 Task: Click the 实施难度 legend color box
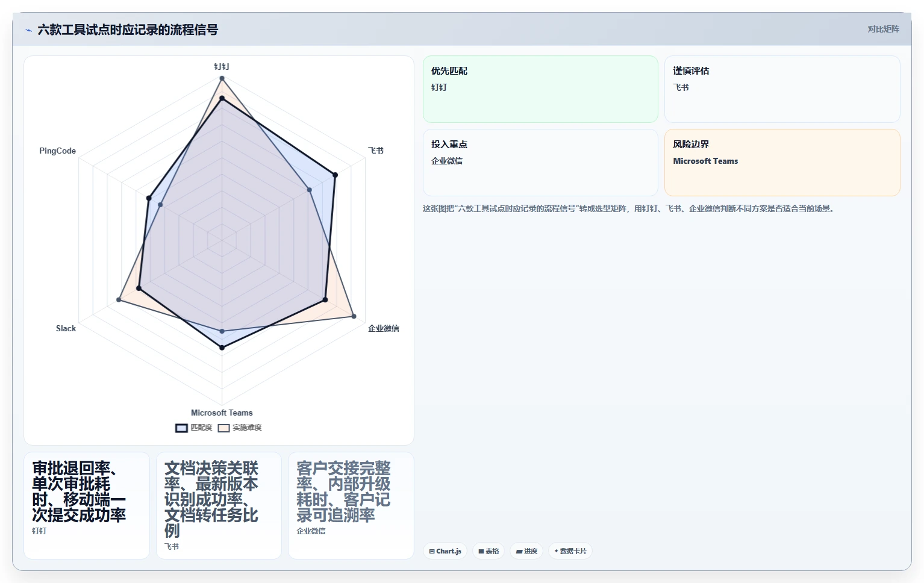[x=224, y=428]
